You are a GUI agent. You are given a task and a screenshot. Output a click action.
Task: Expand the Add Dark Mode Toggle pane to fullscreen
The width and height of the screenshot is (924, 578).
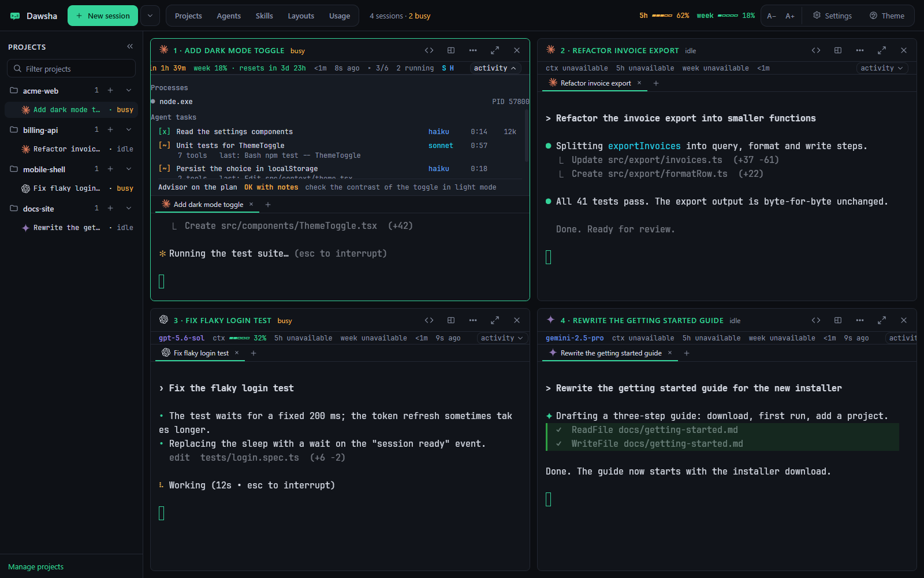tap(495, 50)
